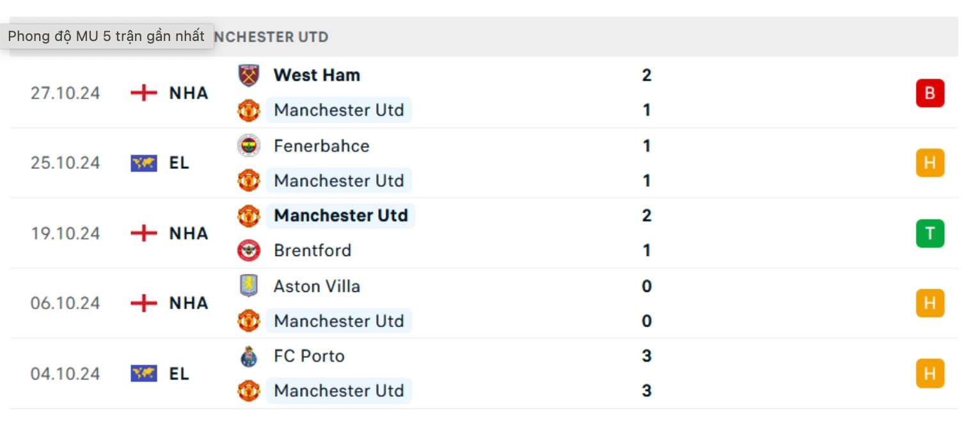
Task: Click the West Ham club crest
Action: point(249,76)
